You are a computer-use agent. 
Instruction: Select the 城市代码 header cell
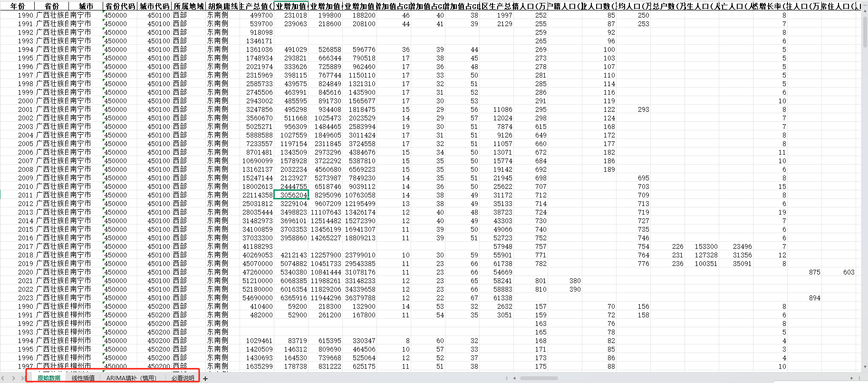[x=154, y=6]
